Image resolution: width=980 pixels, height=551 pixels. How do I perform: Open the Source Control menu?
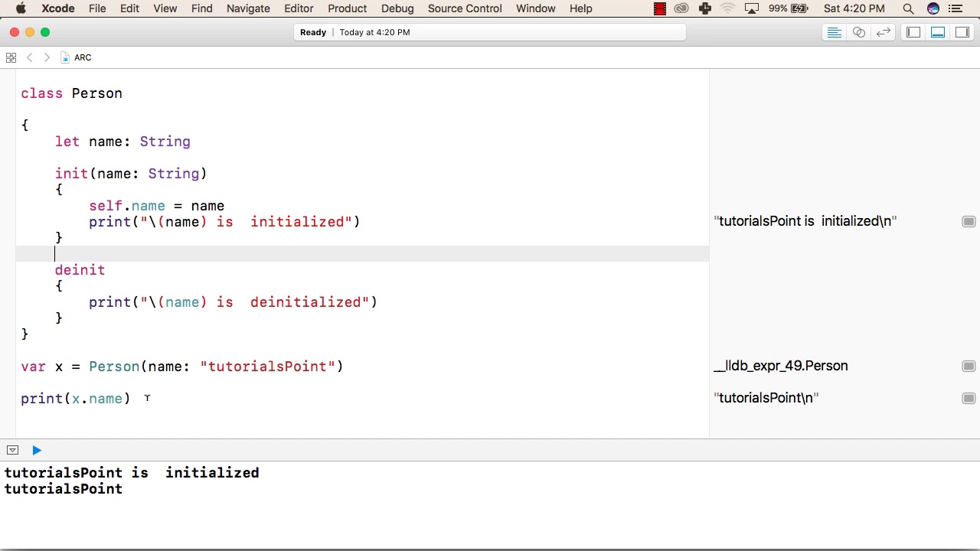(465, 8)
